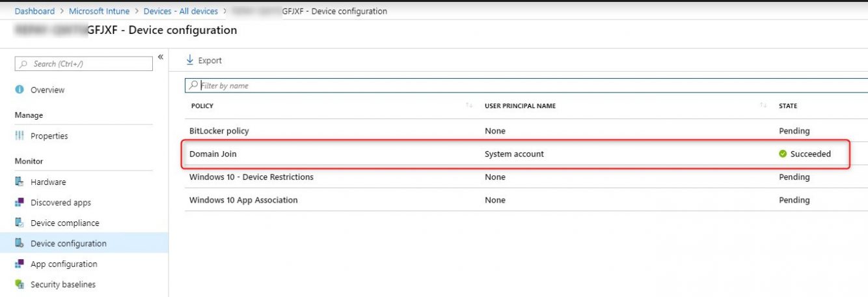The image size is (868, 297).
Task: Select the Device configuration section
Action: pos(84,244)
